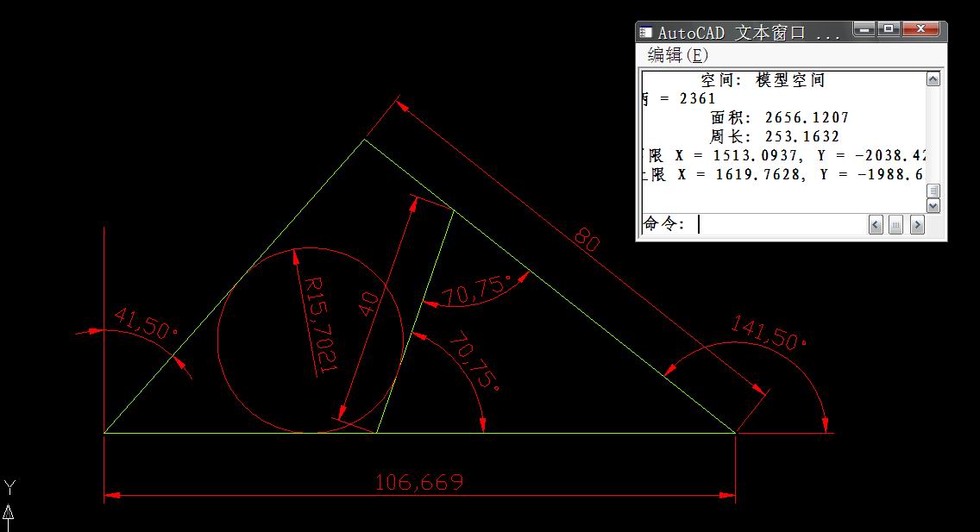Select the 141,50° angle dimension text
980x532 pixels.
click(x=768, y=334)
